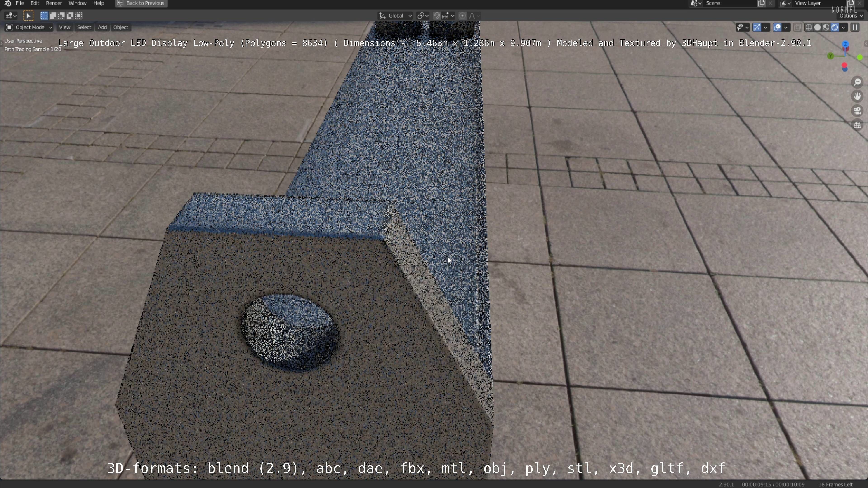The image size is (868, 488).
Task: Click the negative Y axis gizmo dot
Action: click(860, 58)
